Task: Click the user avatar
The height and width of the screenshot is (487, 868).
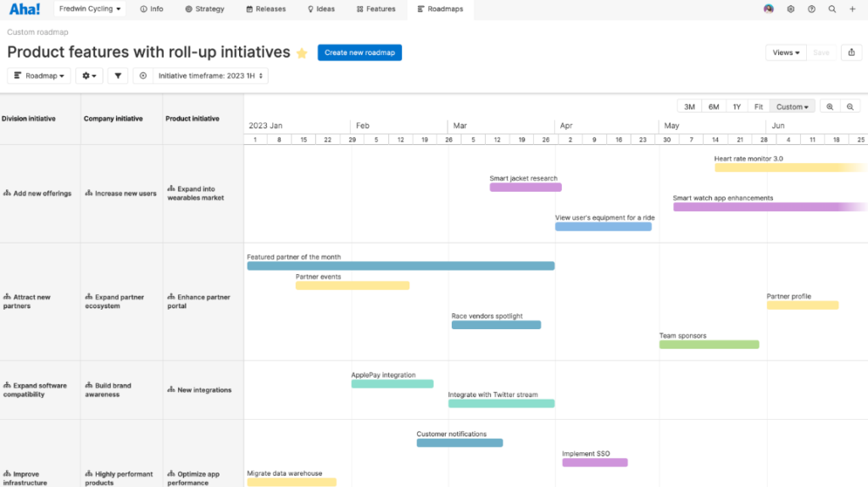Action: click(x=769, y=9)
